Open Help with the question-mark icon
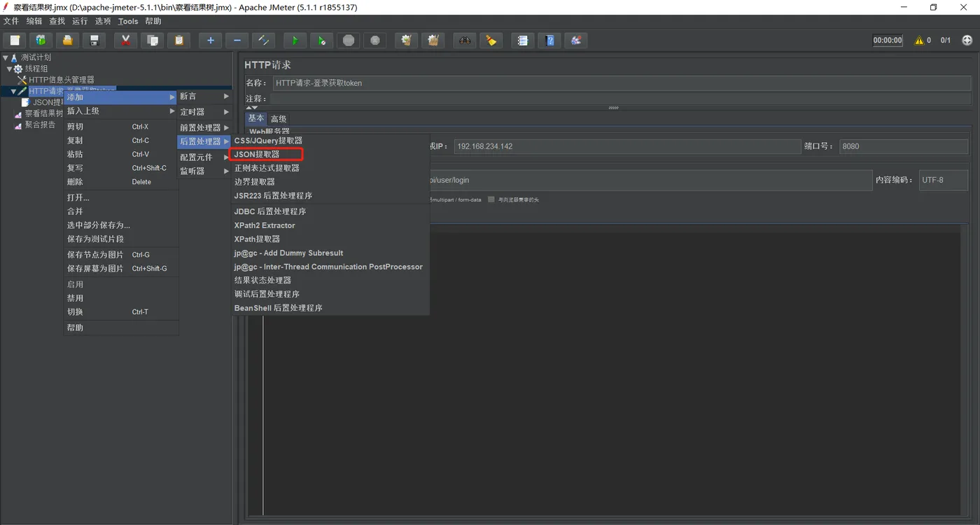Screen dimensions: 980x525 click(549, 41)
